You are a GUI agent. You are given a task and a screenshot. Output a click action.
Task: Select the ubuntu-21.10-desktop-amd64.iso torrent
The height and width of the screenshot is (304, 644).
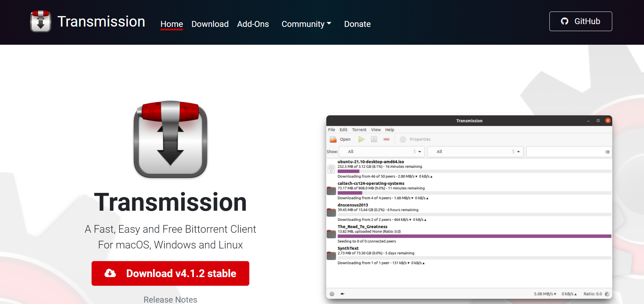469,169
